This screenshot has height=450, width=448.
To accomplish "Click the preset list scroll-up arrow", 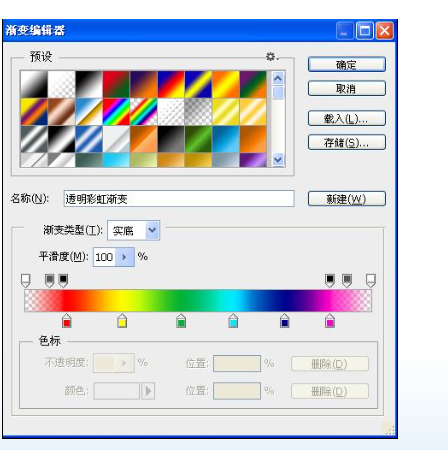I will click(278, 78).
